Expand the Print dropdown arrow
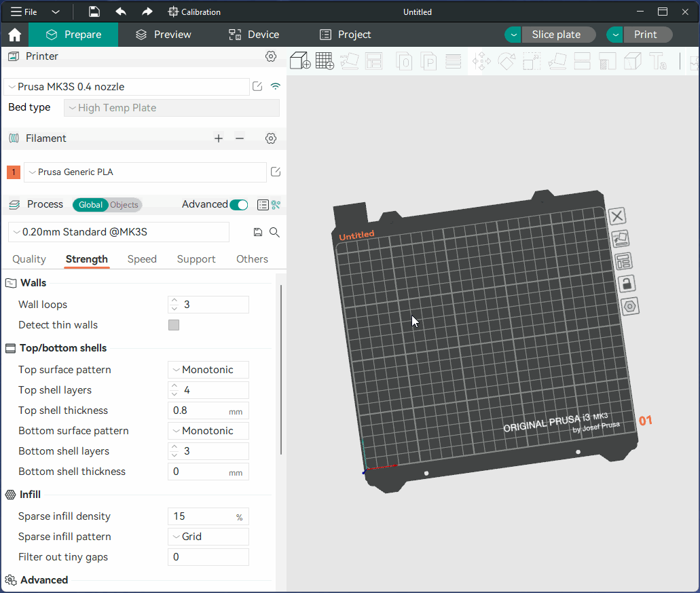Viewport: 700px width, 593px height. click(x=614, y=35)
